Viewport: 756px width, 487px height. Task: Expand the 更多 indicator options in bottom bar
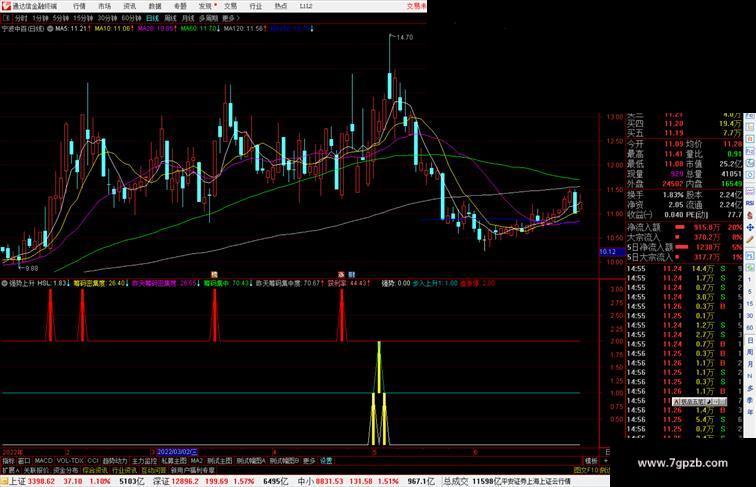pos(309,461)
